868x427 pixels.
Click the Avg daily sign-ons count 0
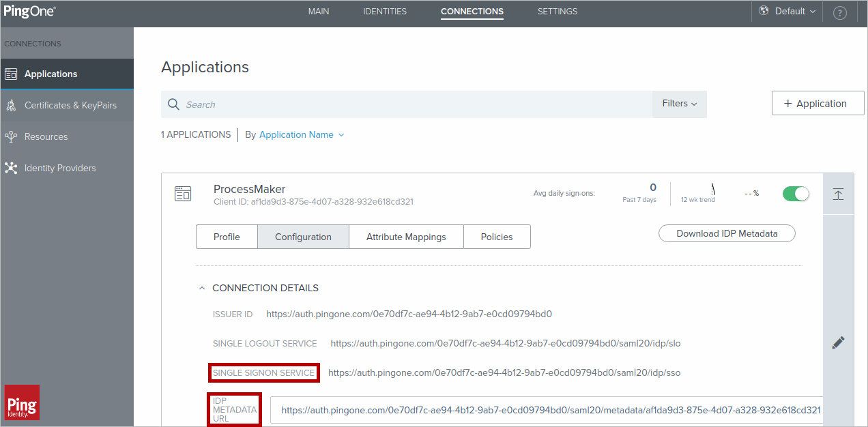click(x=653, y=188)
